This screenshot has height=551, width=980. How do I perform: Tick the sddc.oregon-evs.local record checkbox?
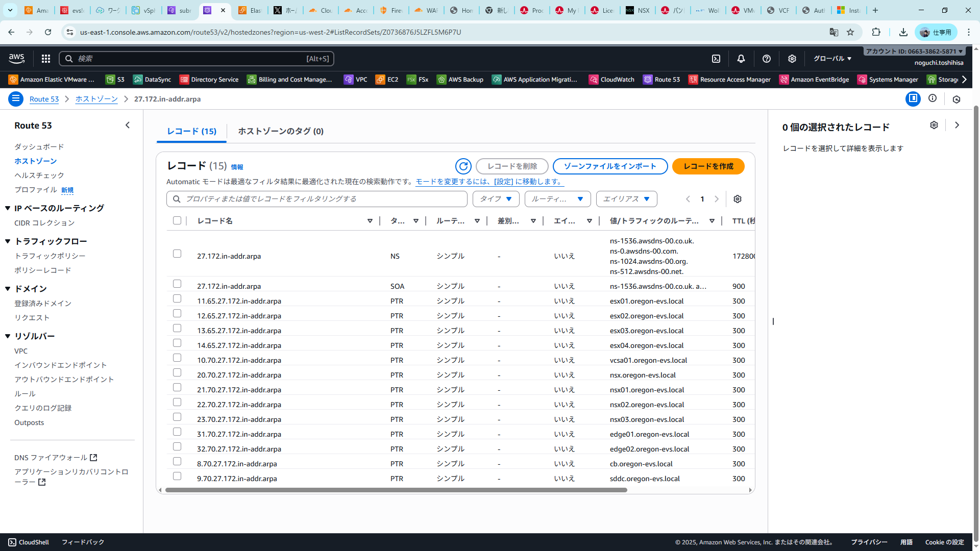[x=177, y=477]
